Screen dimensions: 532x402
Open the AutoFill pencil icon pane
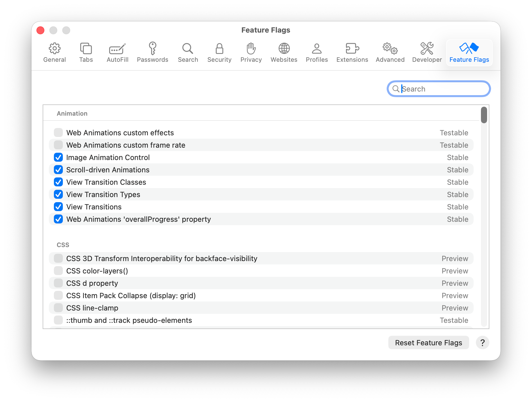pyautogui.click(x=117, y=49)
